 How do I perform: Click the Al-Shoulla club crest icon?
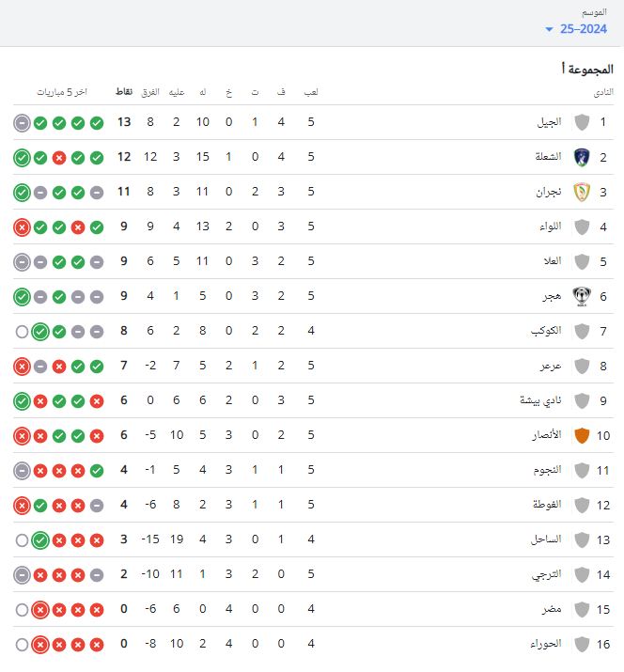coord(582,157)
